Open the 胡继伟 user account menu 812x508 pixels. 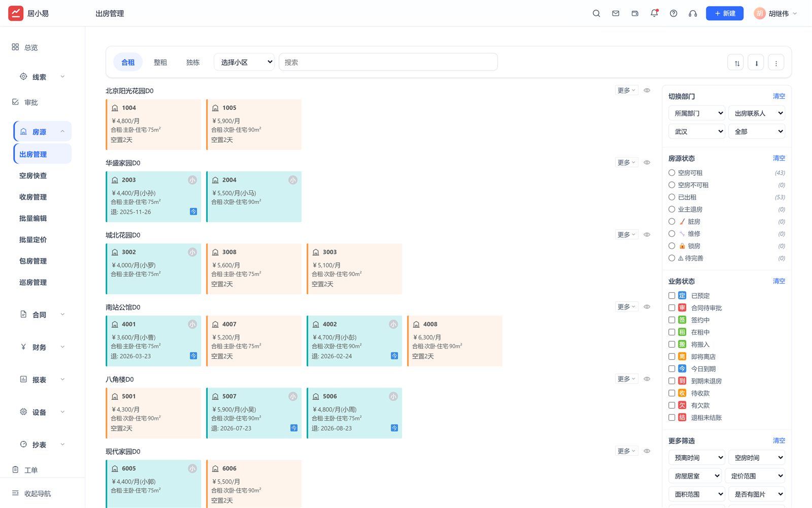[x=775, y=14]
